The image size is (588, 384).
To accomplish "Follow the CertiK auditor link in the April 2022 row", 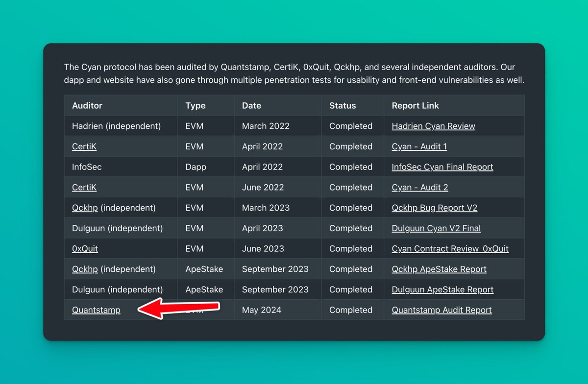I will tap(84, 146).
